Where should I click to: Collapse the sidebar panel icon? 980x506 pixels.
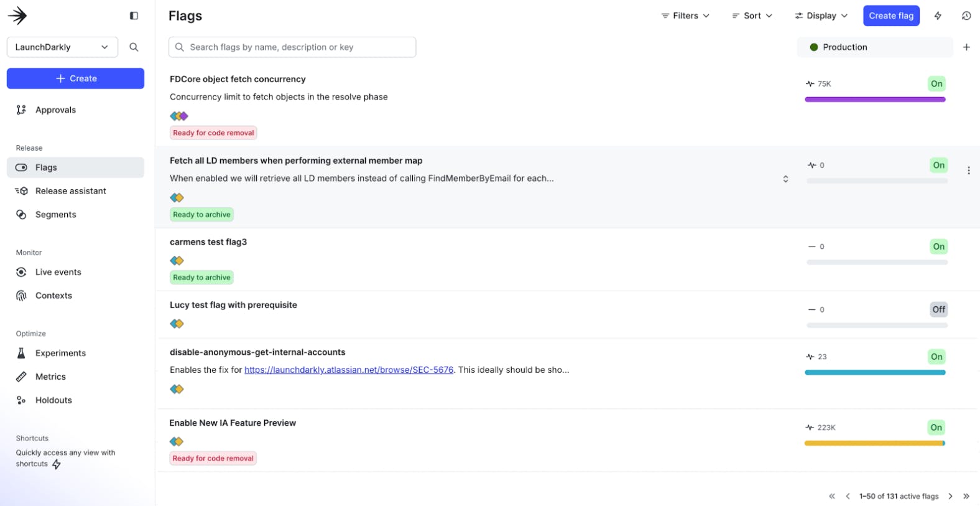pos(134,16)
